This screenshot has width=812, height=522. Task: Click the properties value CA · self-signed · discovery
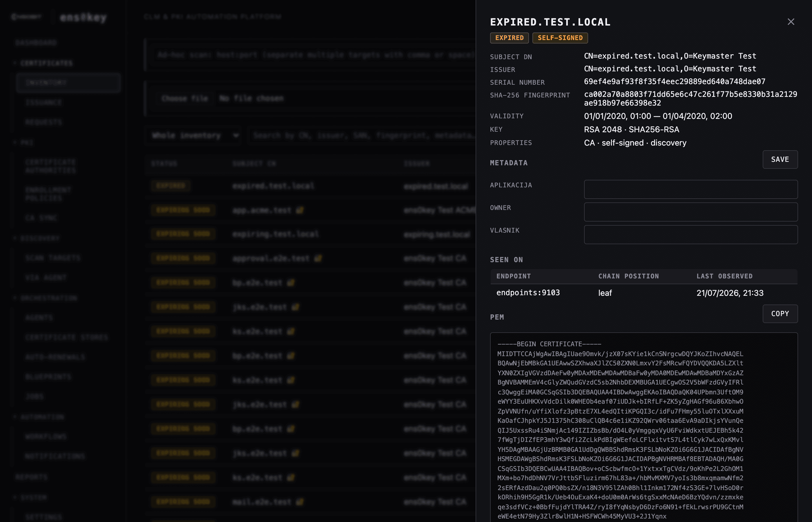click(x=635, y=143)
